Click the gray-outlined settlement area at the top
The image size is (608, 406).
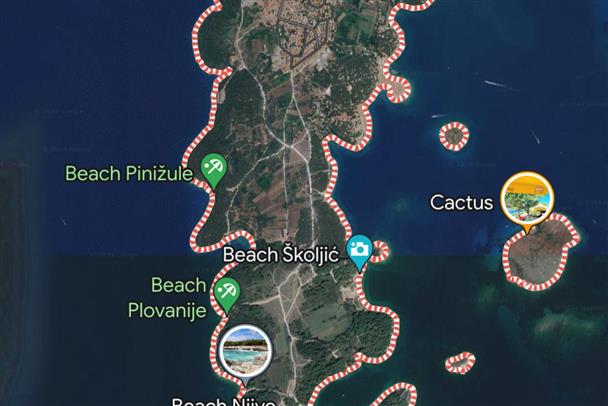pos(306,35)
